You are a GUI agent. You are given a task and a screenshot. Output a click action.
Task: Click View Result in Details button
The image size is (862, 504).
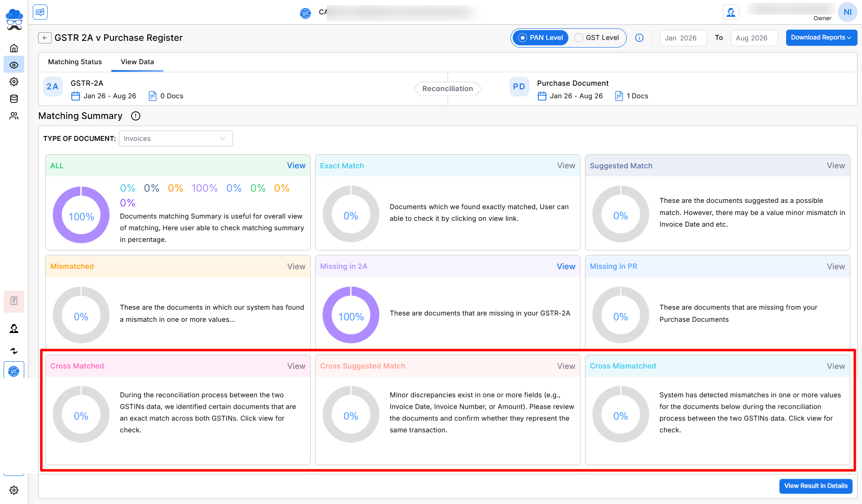pyautogui.click(x=816, y=486)
